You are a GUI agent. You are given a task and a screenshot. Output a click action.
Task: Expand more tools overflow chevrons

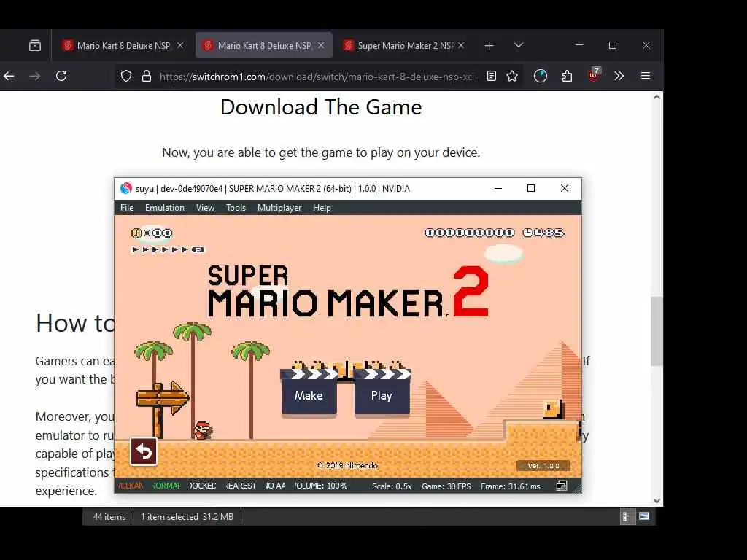(x=619, y=76)
